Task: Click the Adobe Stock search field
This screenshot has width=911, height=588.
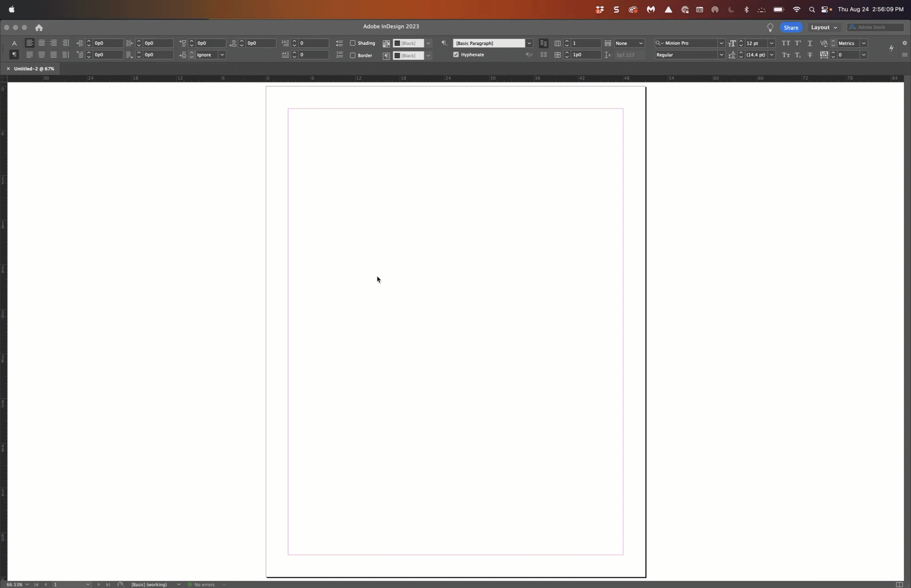Action: point(876,27)
